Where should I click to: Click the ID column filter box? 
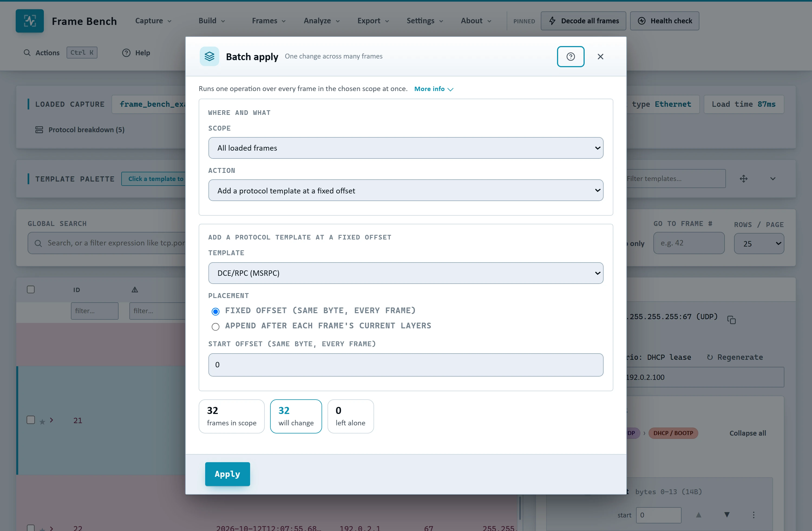[94, 311]
